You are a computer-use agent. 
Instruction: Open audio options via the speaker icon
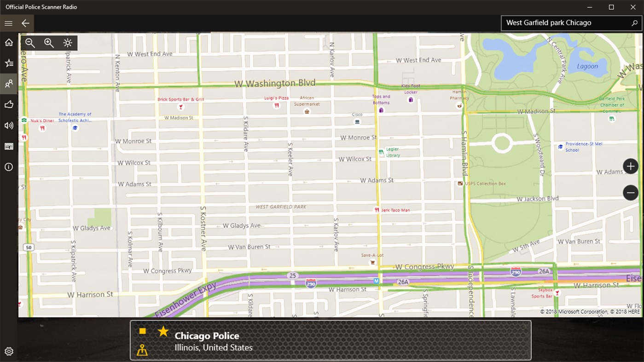click(x=8, y=125)
